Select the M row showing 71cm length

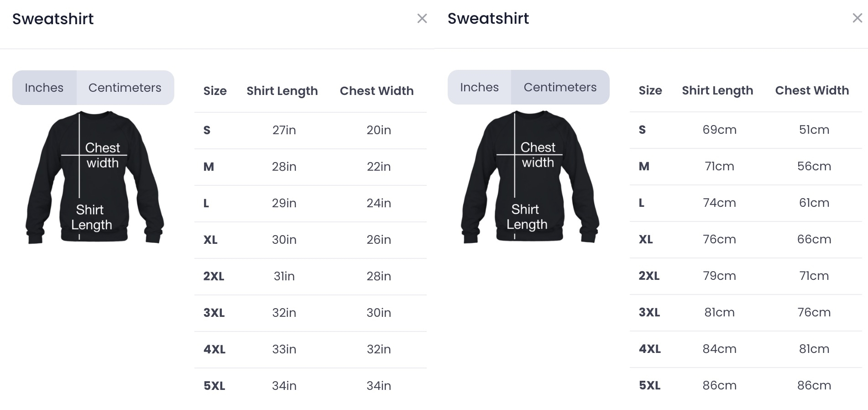[x=746, y=167]
